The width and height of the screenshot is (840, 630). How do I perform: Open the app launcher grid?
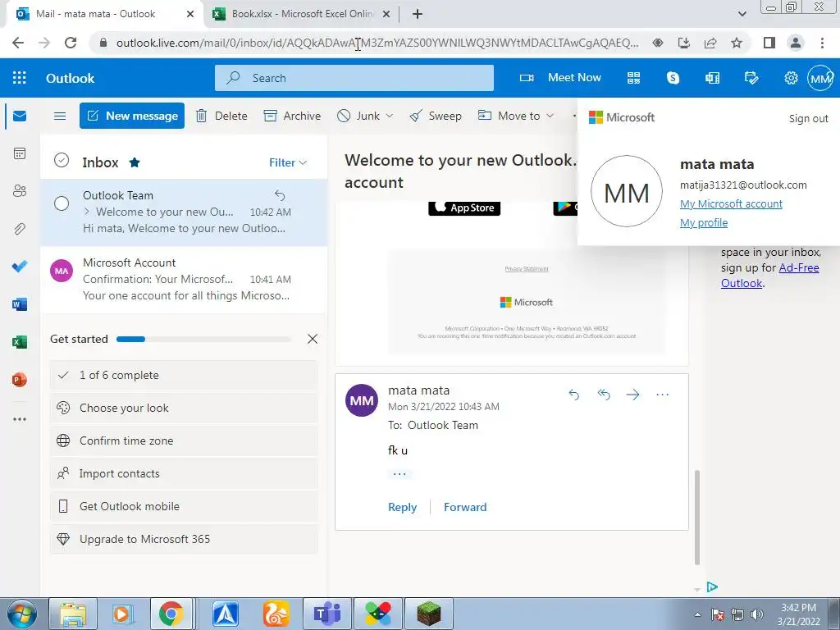pos(20,78)
